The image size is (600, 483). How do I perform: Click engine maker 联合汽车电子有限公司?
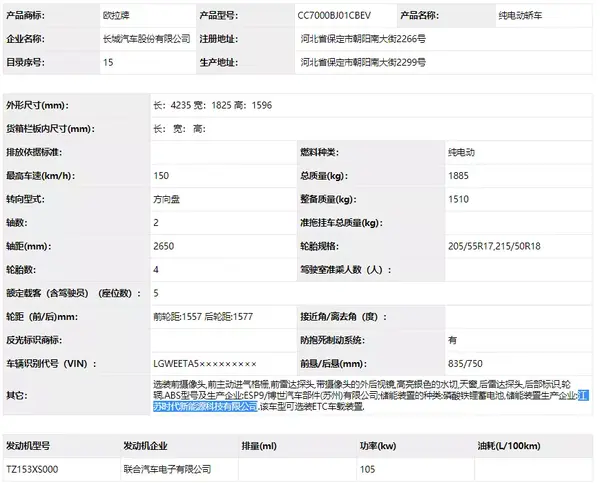pyautogui.click(x=167, y=469)
